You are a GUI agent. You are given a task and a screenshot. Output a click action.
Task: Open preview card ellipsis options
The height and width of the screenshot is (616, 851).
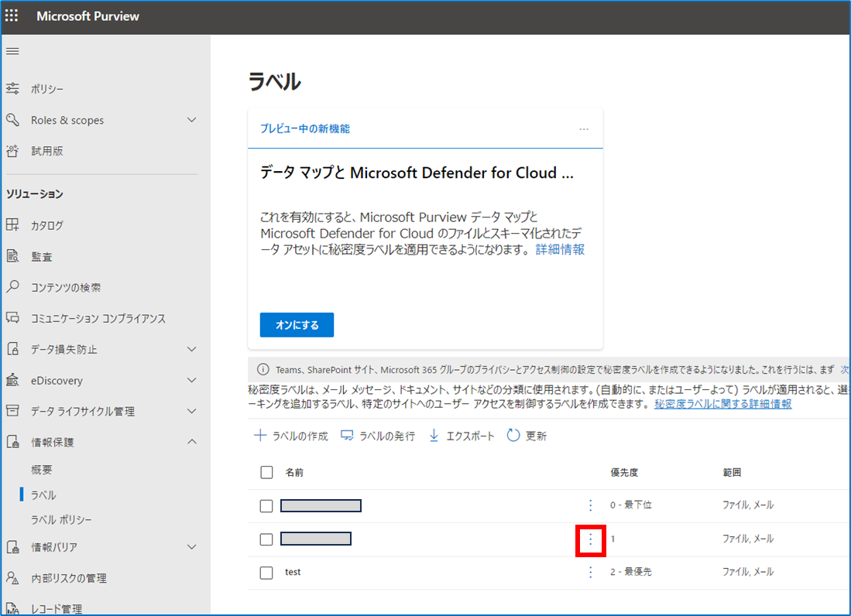click(584, 129)
